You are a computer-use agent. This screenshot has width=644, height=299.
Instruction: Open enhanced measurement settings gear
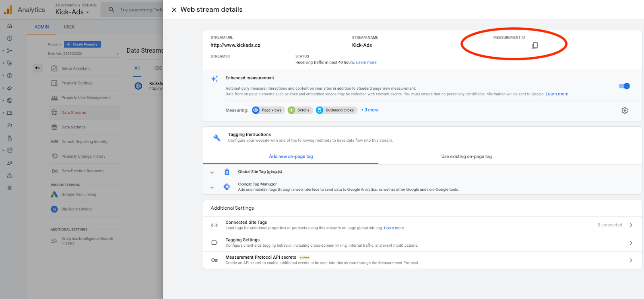click(x=625, y=110)
